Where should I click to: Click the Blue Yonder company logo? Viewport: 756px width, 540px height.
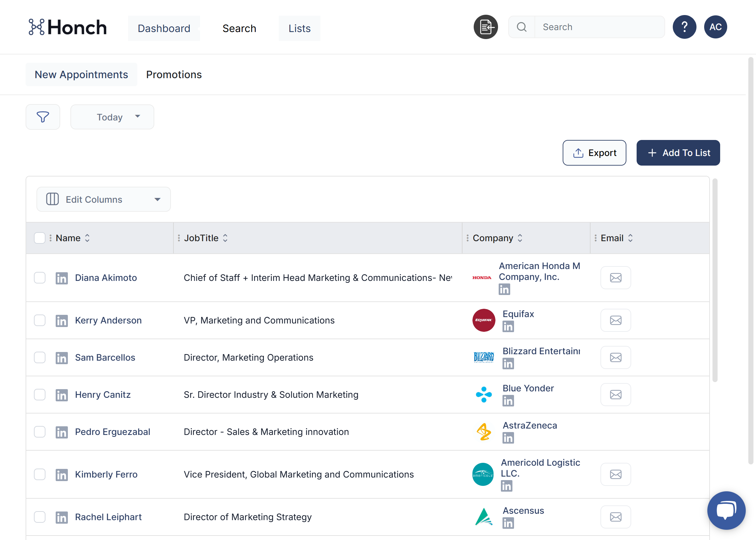(x=484, y=395)
